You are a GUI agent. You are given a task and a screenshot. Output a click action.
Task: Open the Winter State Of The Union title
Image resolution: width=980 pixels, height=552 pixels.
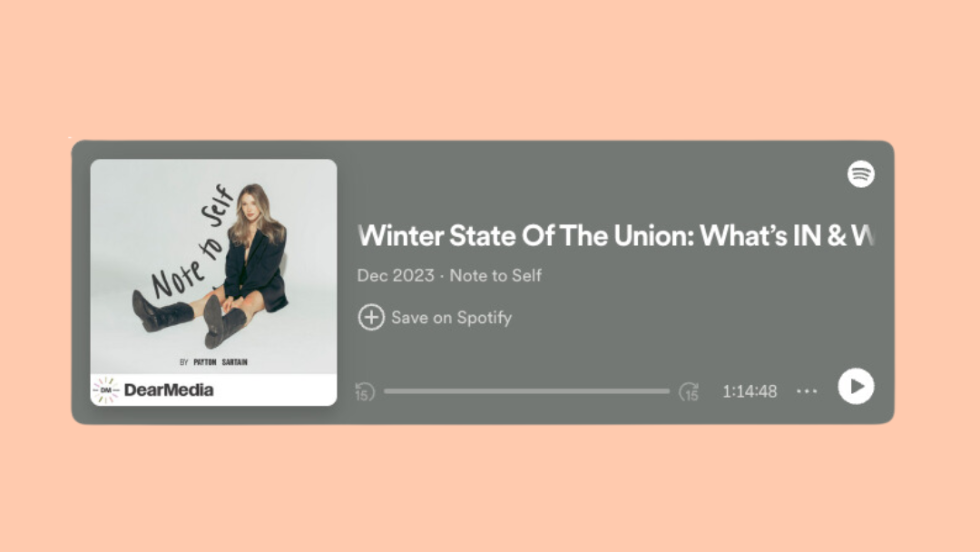click(615, 236)
